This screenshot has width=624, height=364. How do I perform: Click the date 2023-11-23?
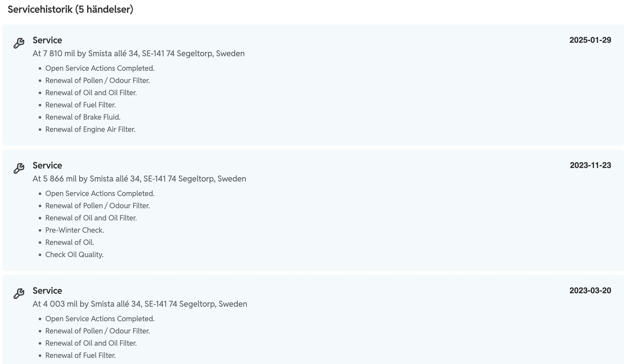(x=590, y=165)
